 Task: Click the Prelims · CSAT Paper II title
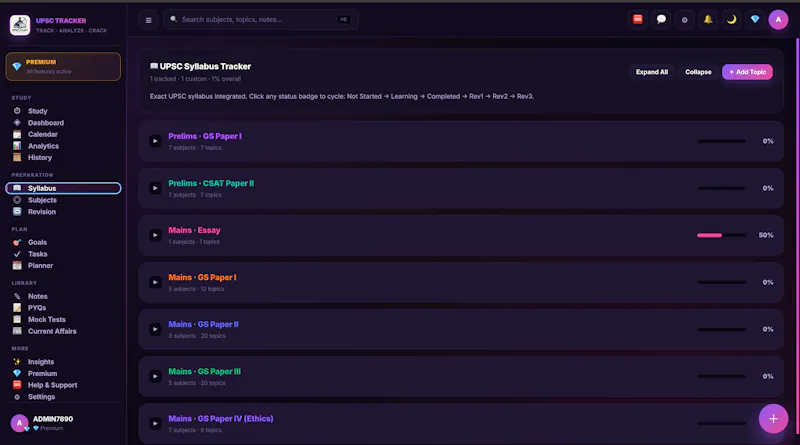[211, 183]
